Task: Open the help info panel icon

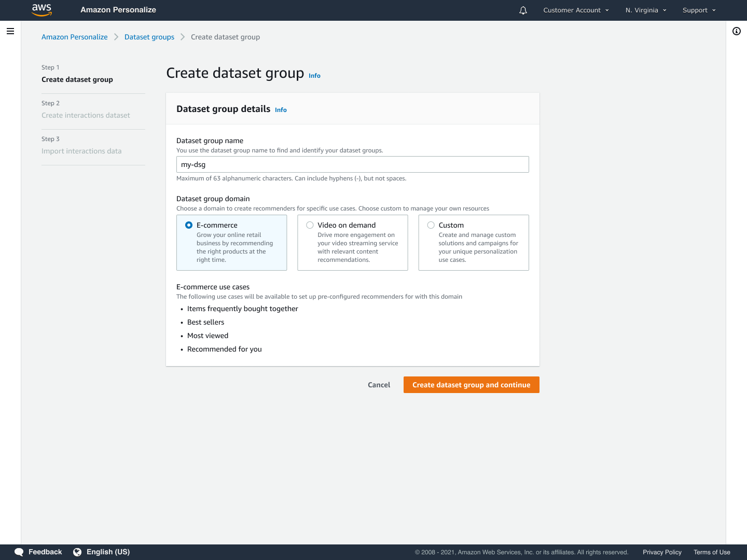Action: tap(737, 31)
